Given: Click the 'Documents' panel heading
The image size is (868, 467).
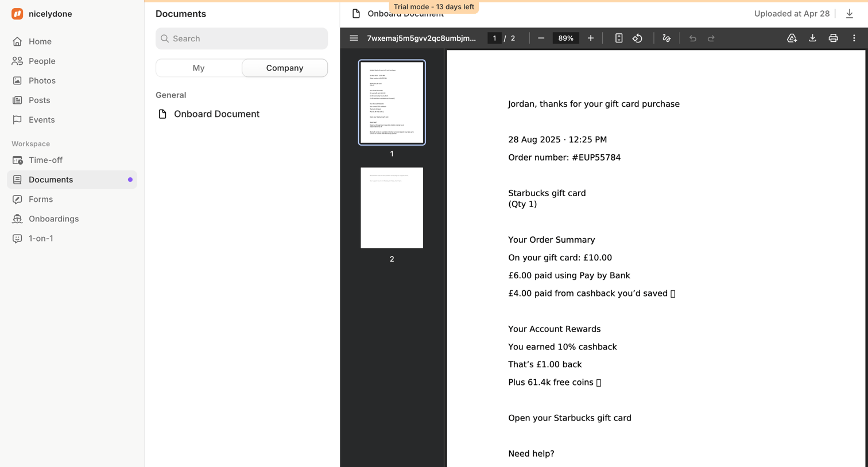Looking at the screenshot, I should (181, 14).
